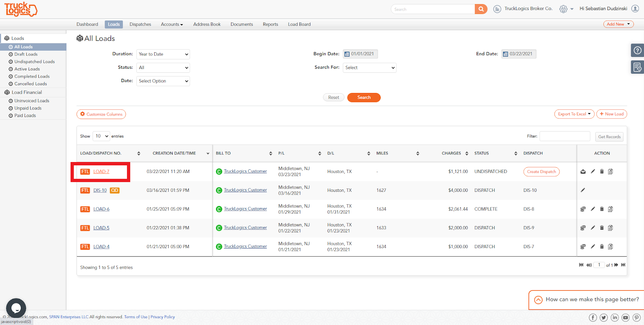
Task: Click the orange Search button
Action: [x=364, y=97]
